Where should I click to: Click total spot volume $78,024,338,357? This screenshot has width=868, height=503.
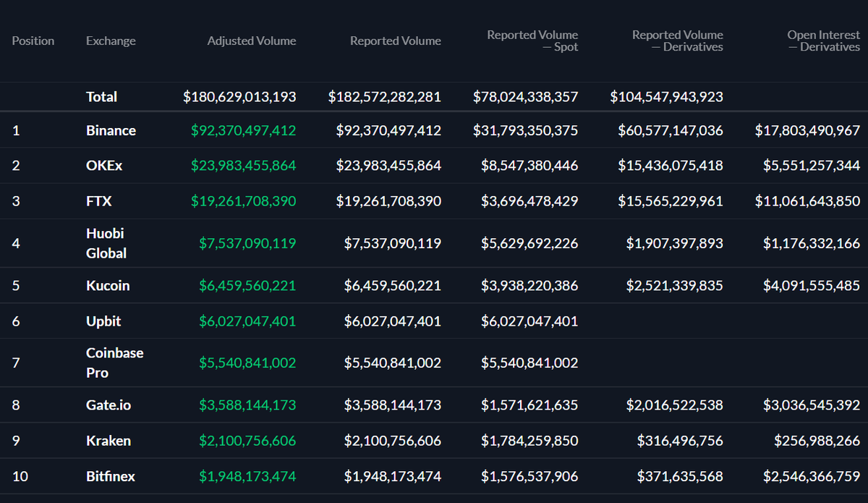(x=526, y=97)
